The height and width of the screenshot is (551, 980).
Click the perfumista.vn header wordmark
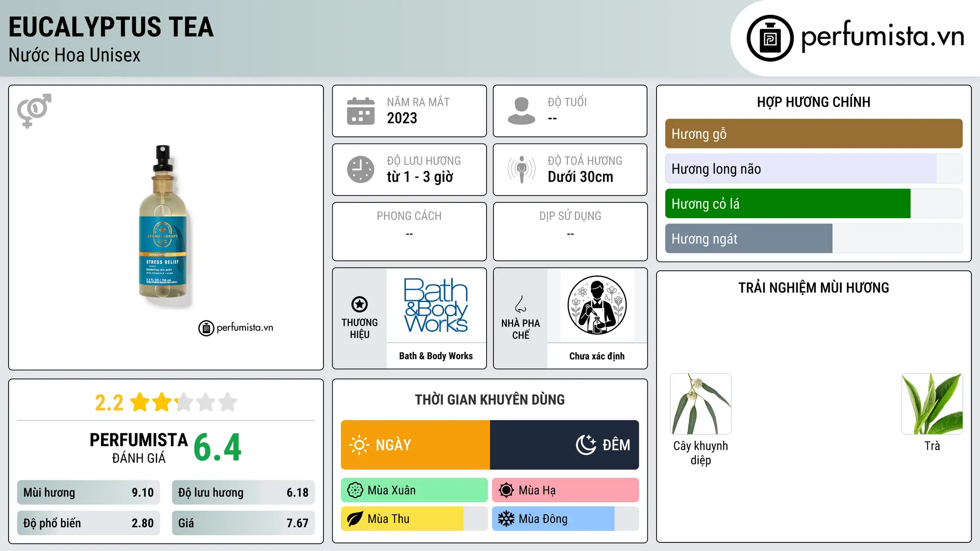pyautogui.click(x=883, y=36)
